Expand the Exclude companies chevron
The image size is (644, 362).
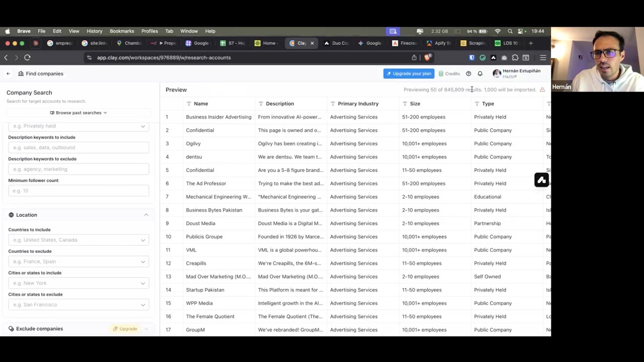[x=146, y=329]
